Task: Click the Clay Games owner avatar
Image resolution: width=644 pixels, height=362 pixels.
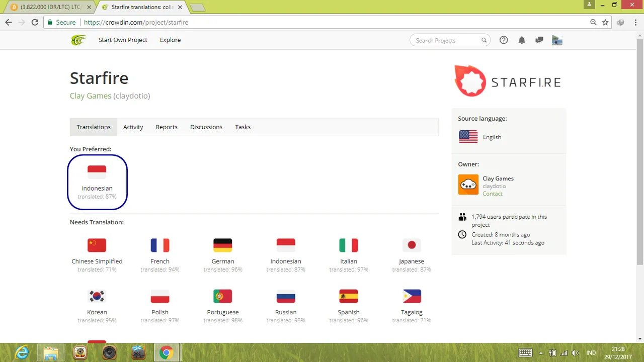Action: pyautogui.click(x=468, y=185)
